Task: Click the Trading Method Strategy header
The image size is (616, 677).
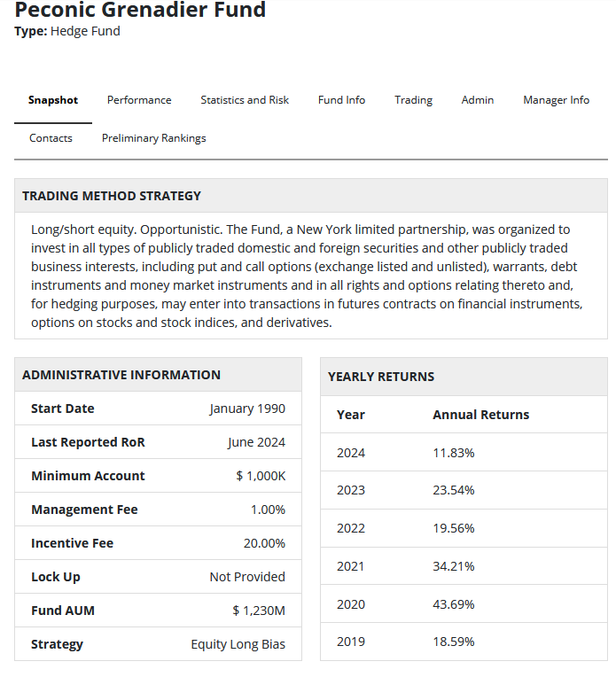Action: (112, 196)
